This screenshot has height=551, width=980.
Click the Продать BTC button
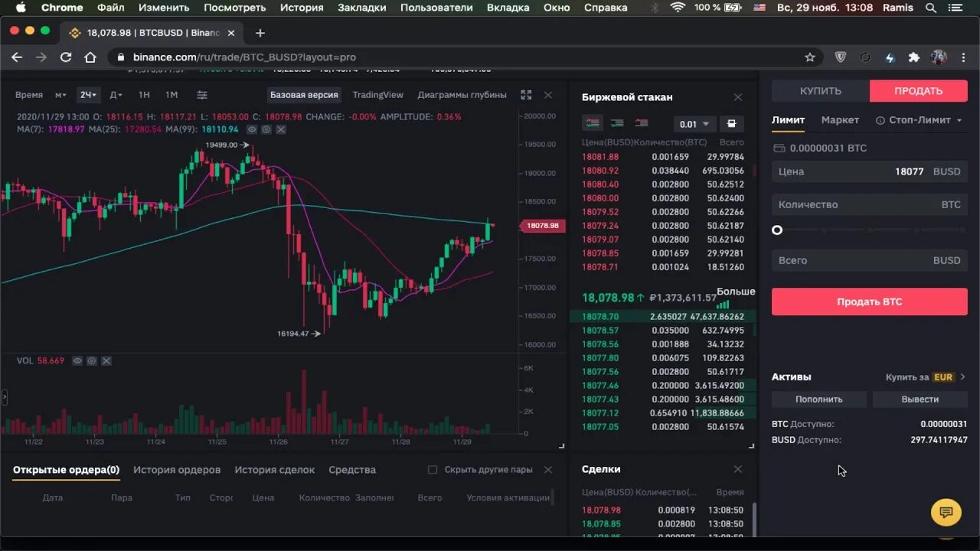click(869, 301)
